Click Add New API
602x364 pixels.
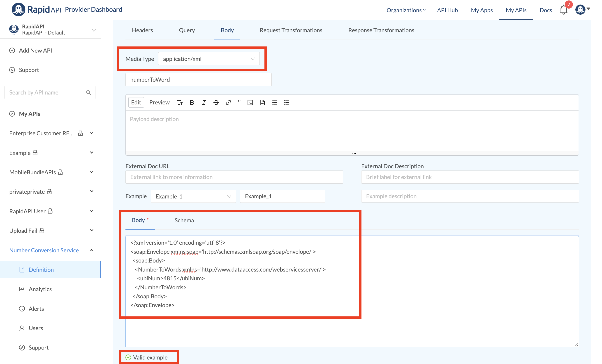[35, 51]
